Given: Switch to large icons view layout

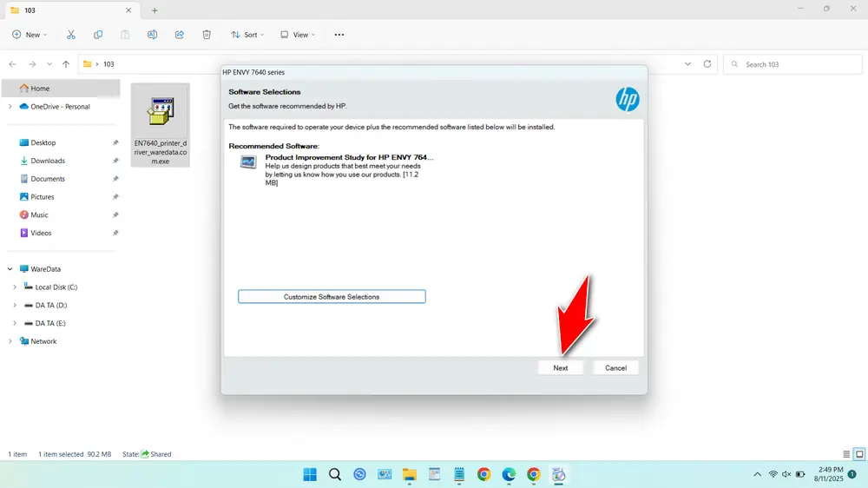Looking at the screenshot, I should [x=859, y=454].
